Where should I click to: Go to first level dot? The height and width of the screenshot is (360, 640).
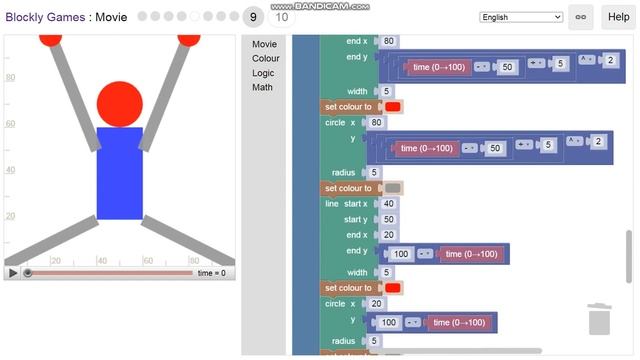pos(142,16)
